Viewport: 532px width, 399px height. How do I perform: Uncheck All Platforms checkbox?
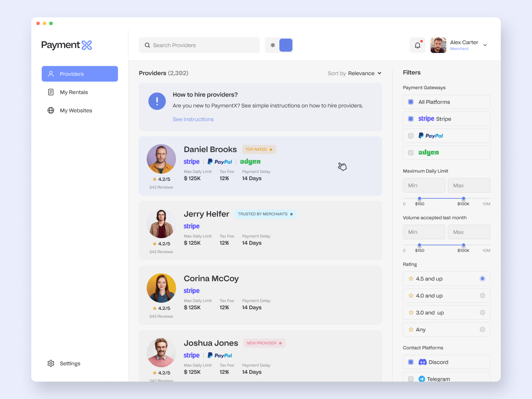(411, 102)
